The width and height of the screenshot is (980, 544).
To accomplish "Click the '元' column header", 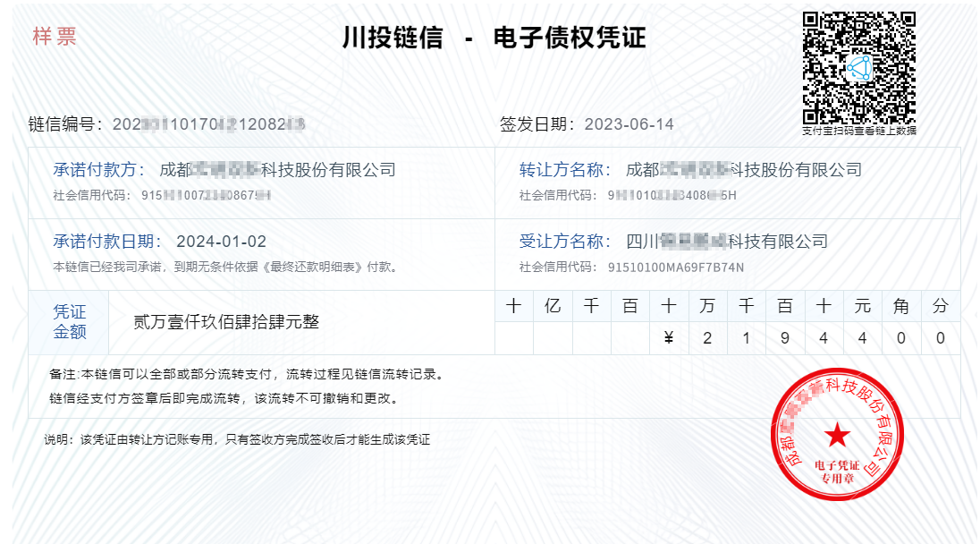I will point(863,306).
